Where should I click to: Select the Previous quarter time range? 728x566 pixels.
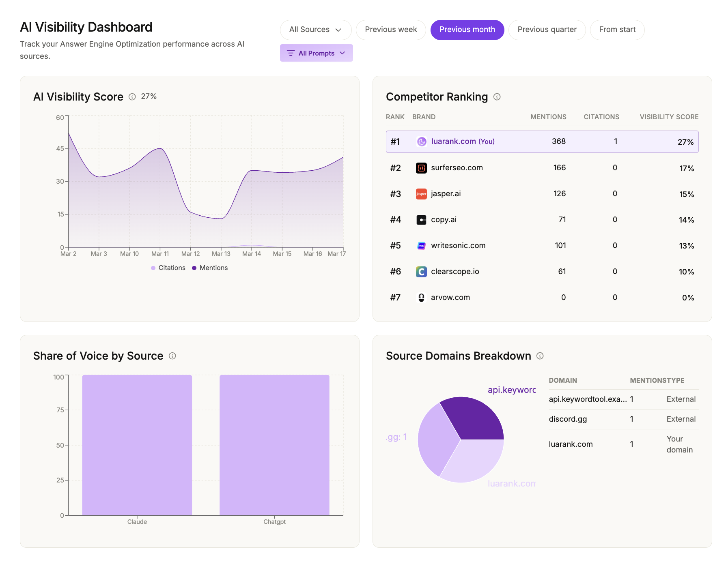click(x=547, y=30)
